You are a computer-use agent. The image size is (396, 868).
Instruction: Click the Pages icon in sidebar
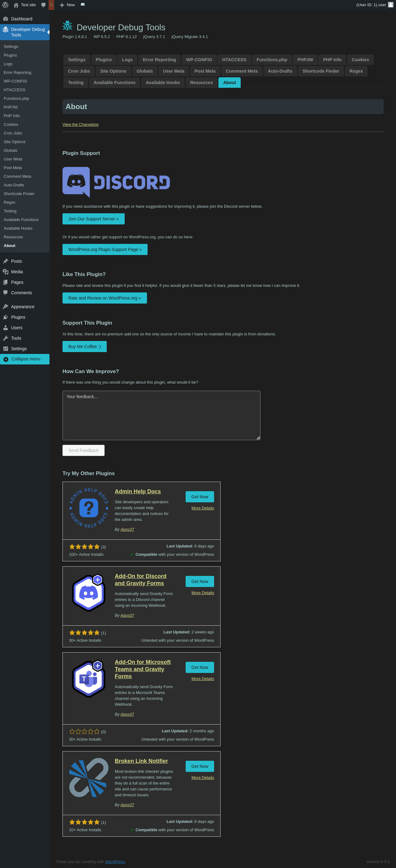coord(5,282)
